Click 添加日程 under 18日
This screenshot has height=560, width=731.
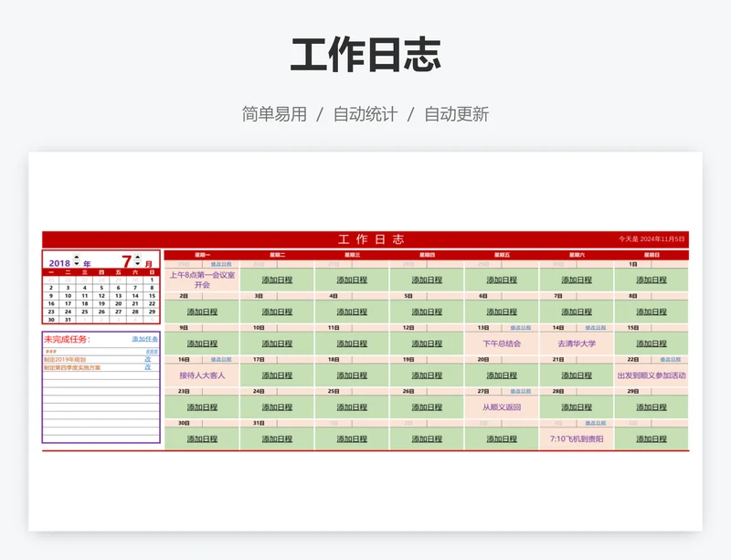352,375
